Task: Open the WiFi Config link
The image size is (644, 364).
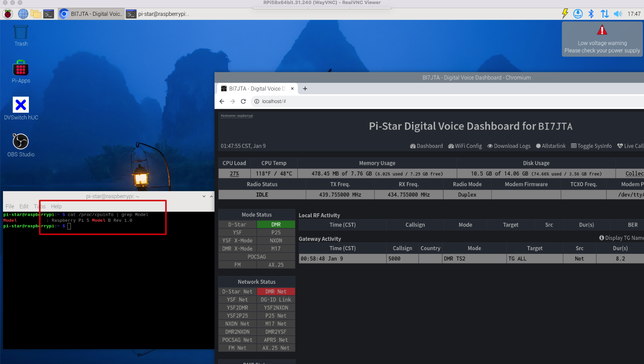Action: [x=465, y=146]
